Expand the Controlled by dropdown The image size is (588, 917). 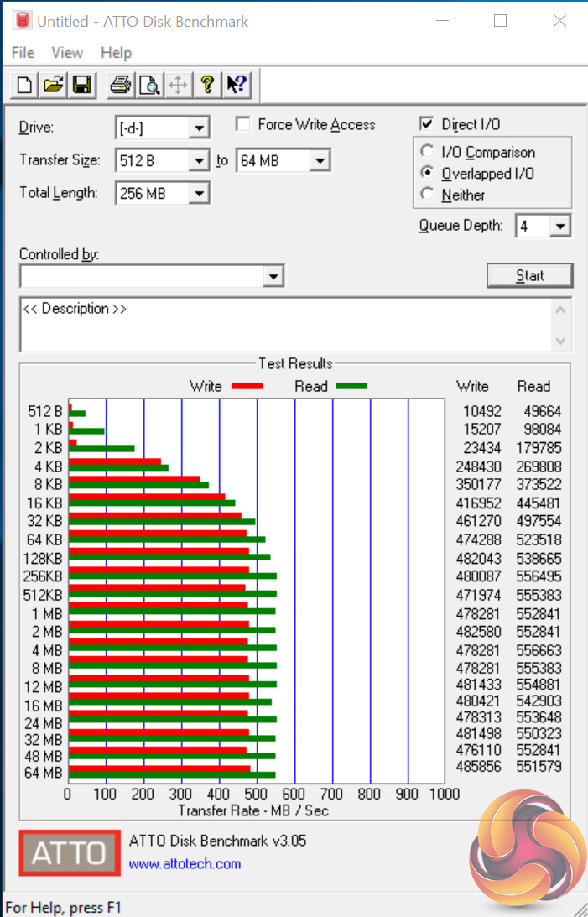273,275
